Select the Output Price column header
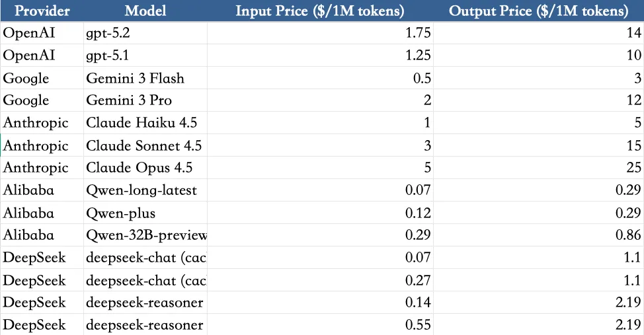The width and height of the screenshot is (644, 335). 538,11
